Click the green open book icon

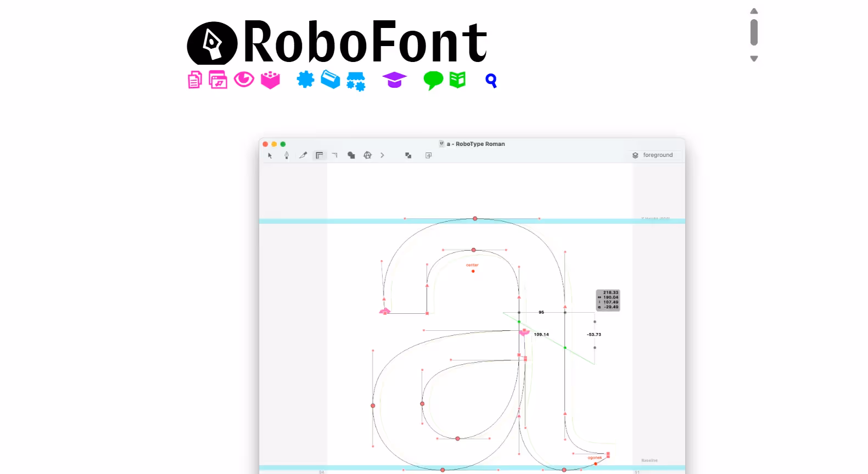click(x=457, y=80)
